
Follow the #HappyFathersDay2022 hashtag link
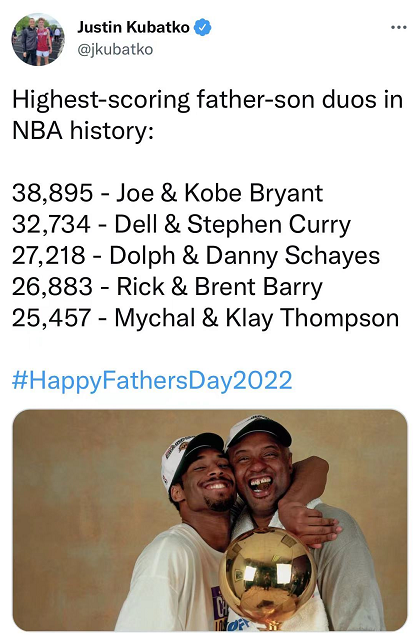[x=152, y=380]
